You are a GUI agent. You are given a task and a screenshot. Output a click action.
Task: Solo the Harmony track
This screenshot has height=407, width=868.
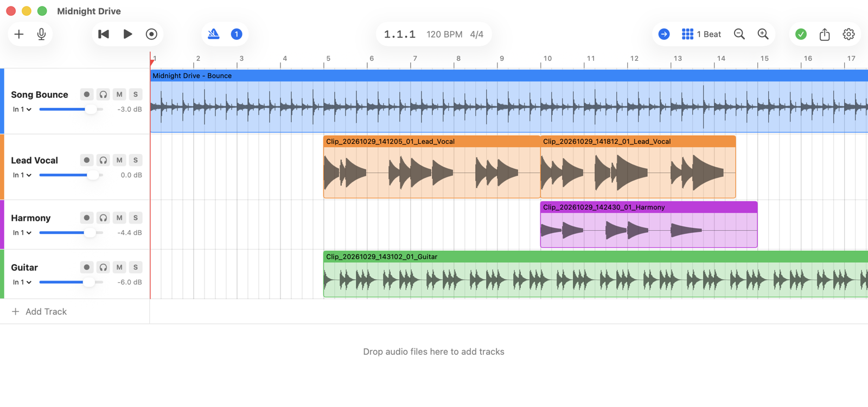coord(136,218)
